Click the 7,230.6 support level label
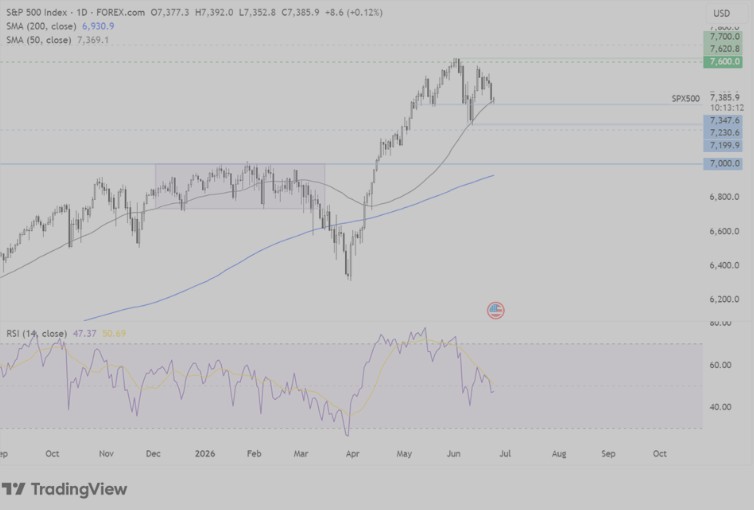The height and width of the screenshot is (510, 754). (x=723, y=133)
